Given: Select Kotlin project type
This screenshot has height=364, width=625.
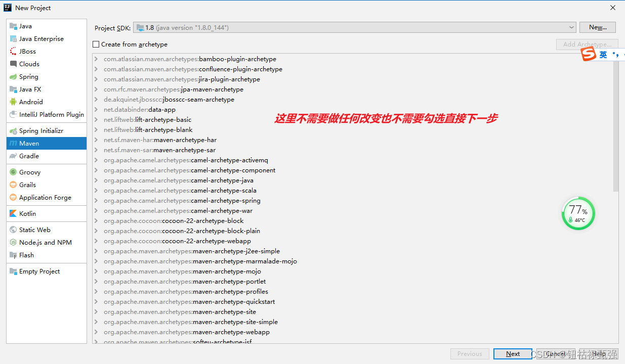Looking at the screenshot, I should point(47,214).
